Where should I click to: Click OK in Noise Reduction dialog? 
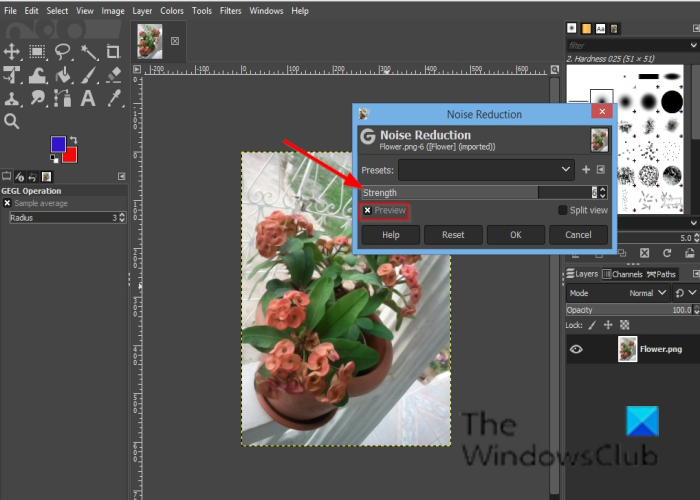click(515, 235)
